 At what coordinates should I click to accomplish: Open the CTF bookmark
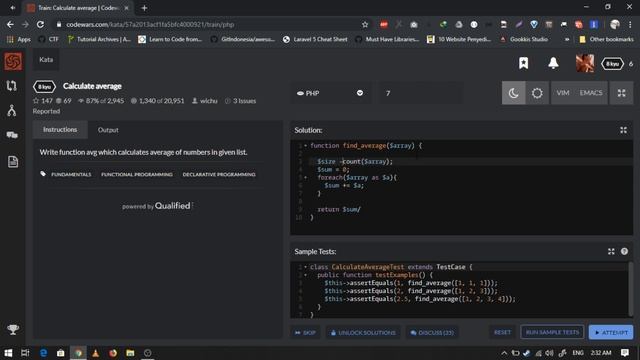49,39
